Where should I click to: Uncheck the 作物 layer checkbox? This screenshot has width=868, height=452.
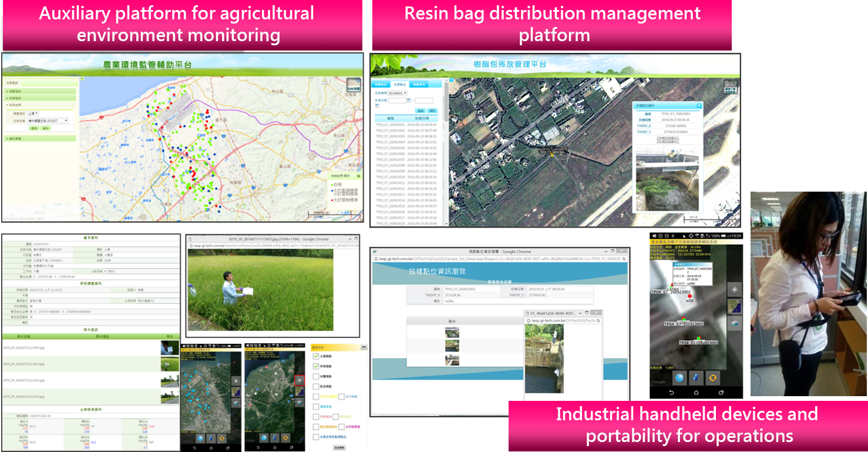(x=316, y=366)
